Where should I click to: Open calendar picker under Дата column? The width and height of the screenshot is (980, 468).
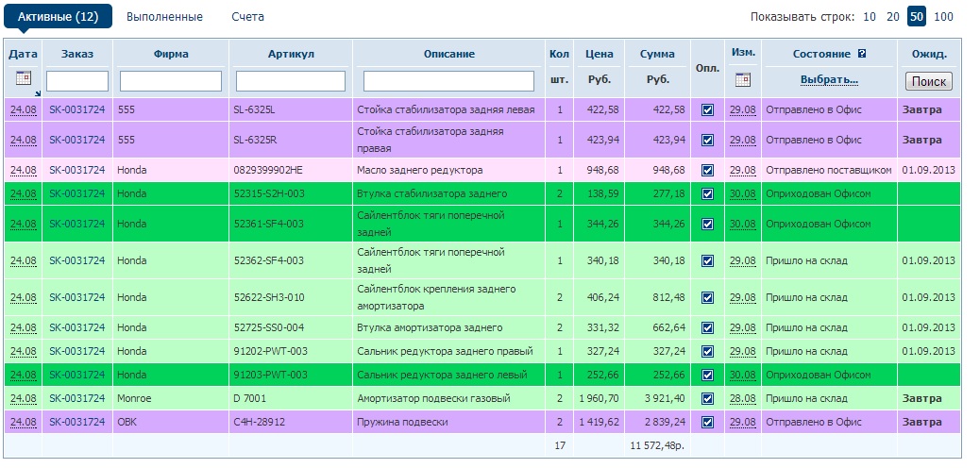(24, 79)
